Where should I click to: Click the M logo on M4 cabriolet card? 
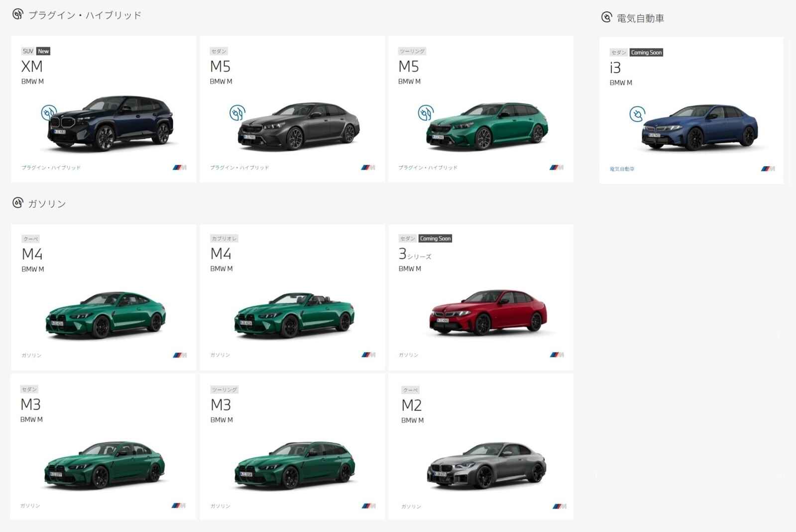(x=368, y=355)
